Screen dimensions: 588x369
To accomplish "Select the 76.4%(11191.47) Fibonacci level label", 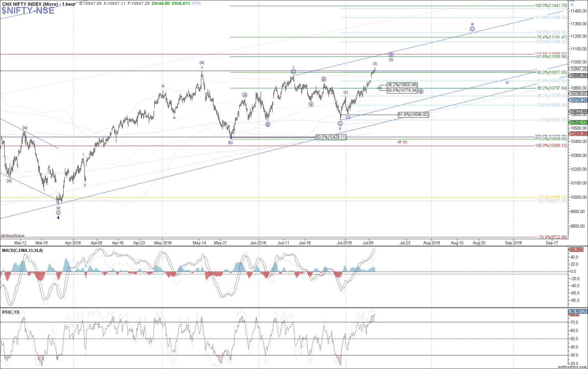I will click(x=552, y=37).
